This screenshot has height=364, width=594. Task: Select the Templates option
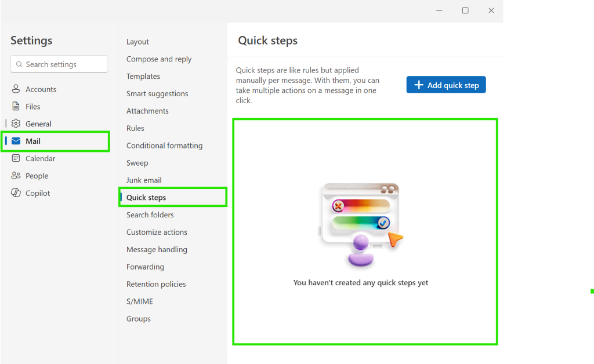(143, 77)
